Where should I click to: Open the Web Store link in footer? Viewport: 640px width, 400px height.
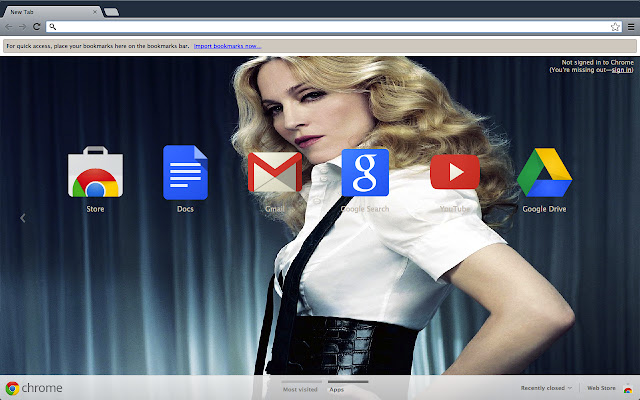pos(601,388)
